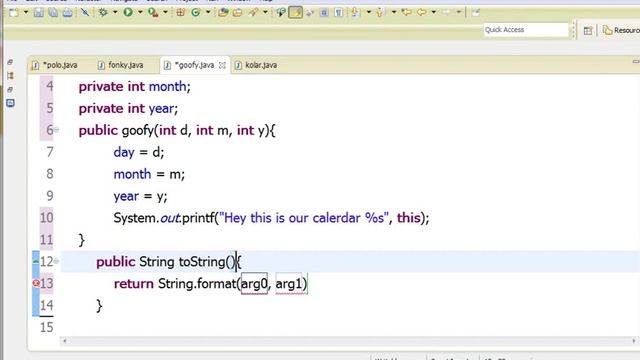Switch to the *polo.java tab

(55, 65)
